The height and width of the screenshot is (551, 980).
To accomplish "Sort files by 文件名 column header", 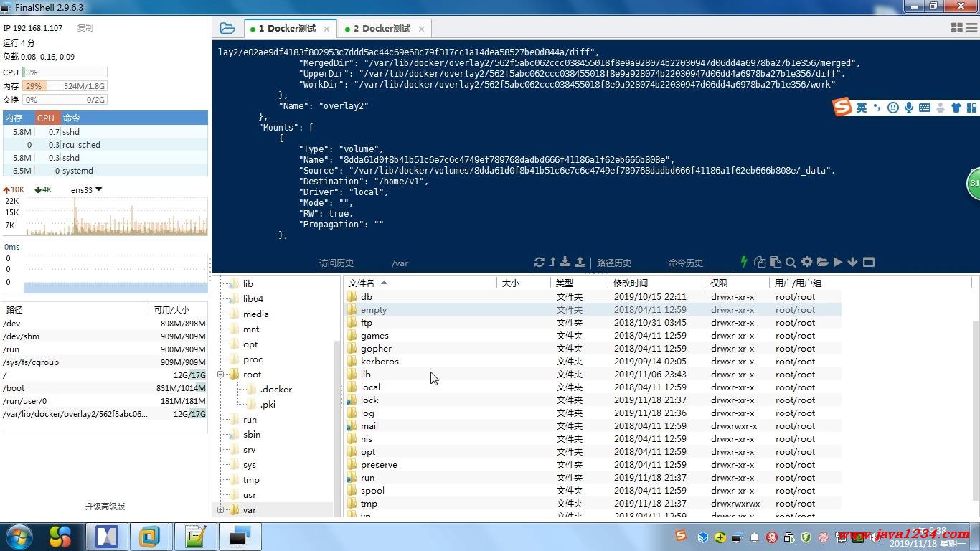I will pyautogui.click(x=420, y=283).
